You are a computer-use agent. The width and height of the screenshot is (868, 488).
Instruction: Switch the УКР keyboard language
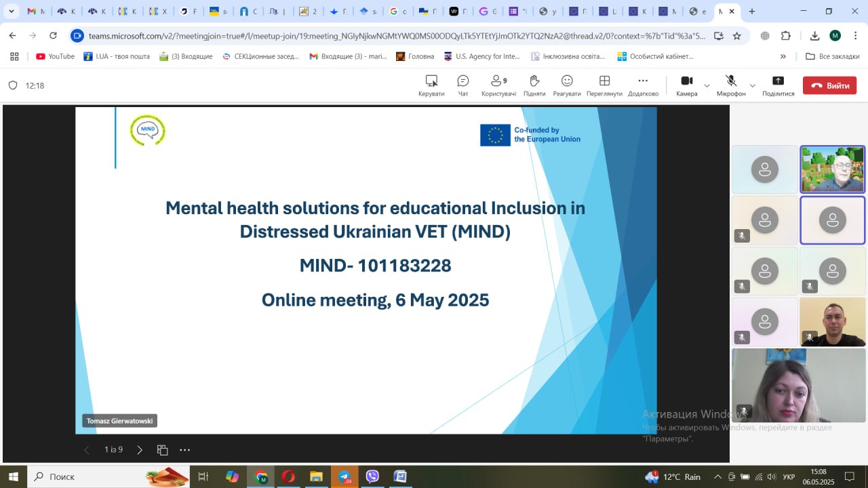click(x=789, y=476)
